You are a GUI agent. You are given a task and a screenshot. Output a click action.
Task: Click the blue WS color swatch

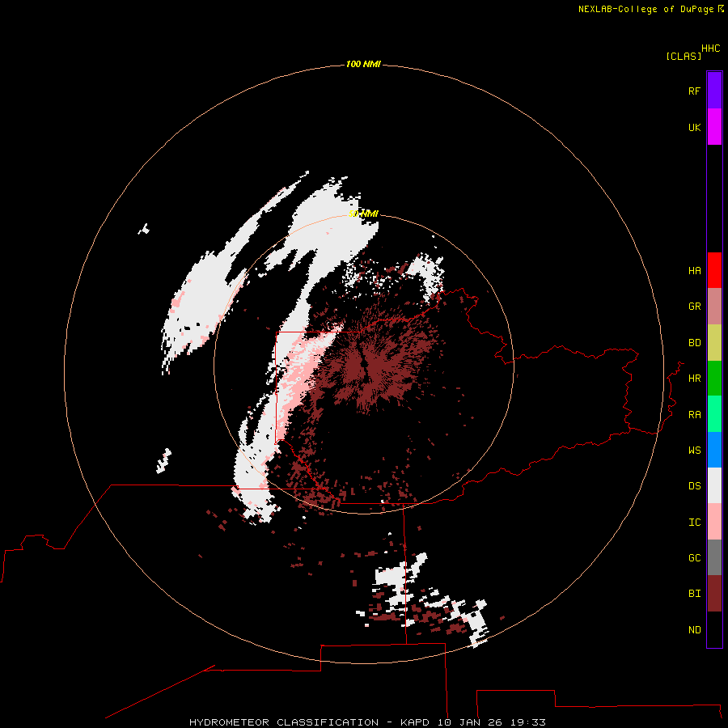coord(714,450)
